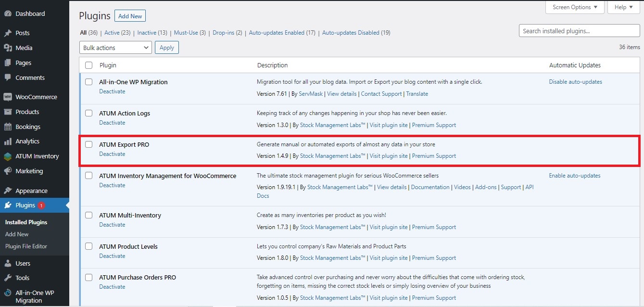Click the Bookings calendar icon
Image resolution: width=644 pixels, height=307 pixels.
click(8, 127)
